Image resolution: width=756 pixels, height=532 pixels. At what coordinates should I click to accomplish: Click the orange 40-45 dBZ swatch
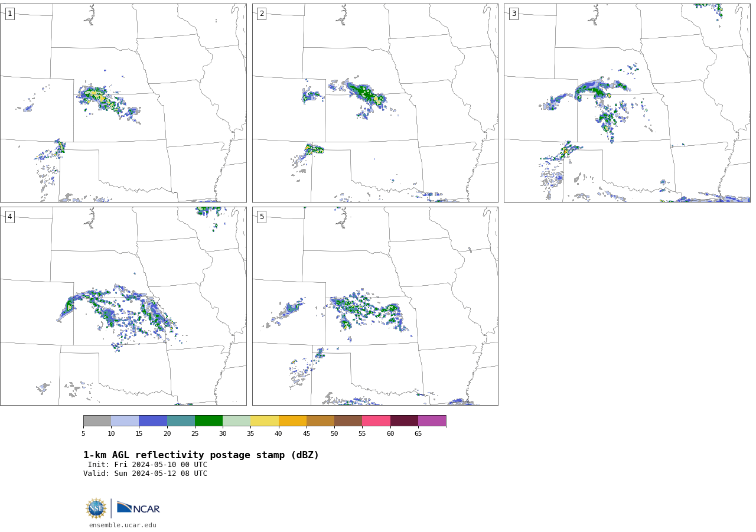(292, 420)
